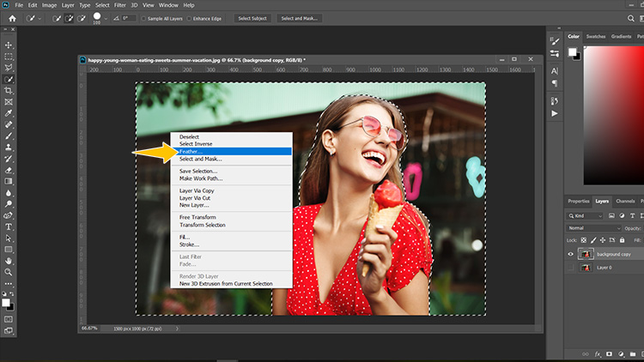Show Layer 0 using its visibility box
The height and width of the screenshot is (362, 644).
point(570,268)
